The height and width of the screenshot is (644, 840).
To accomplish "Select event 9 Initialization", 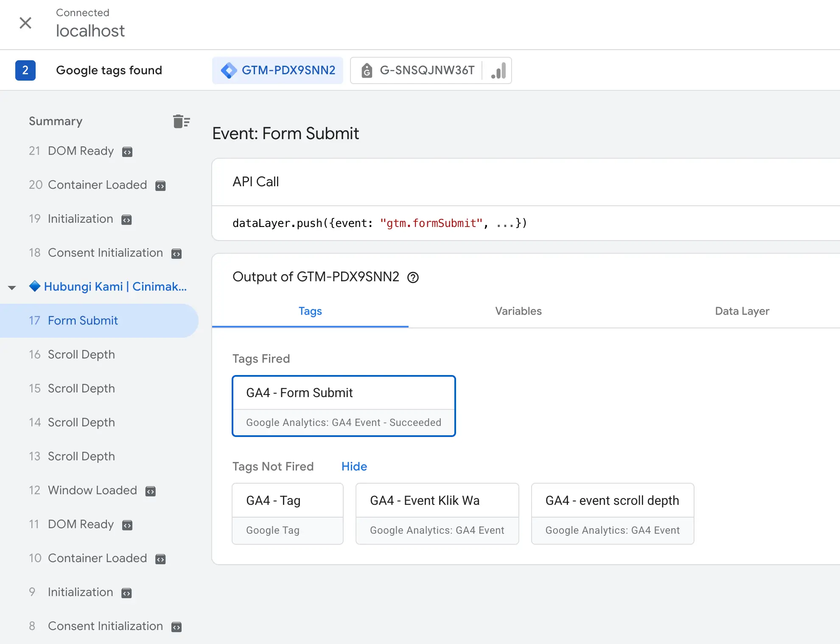I will [71, 592].
